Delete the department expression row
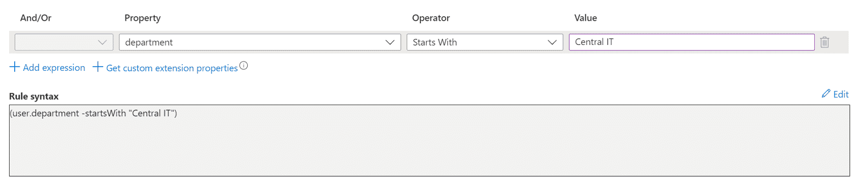 pyautogui.click(x=824, y=42)
